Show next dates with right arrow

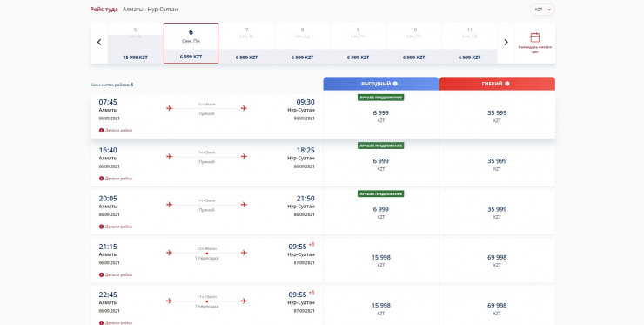(x=506, y=42)
